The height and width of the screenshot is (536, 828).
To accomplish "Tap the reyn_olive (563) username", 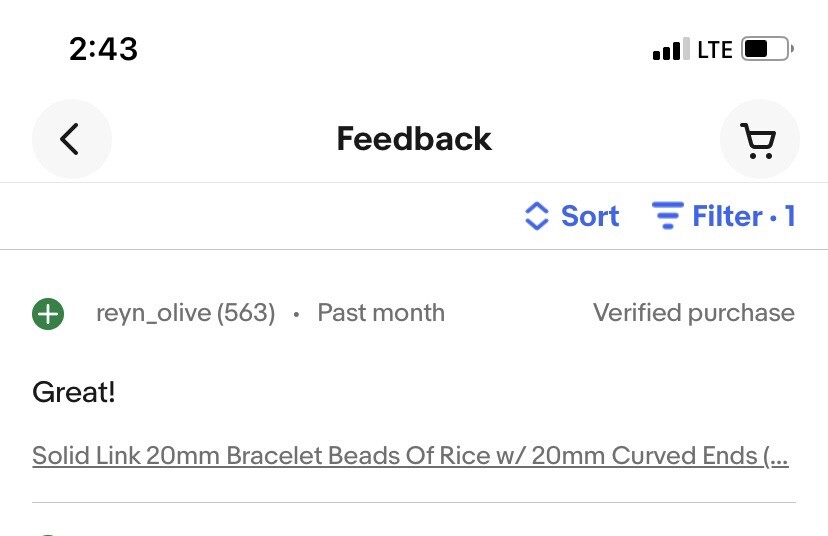I will click(x=185, y=313).
